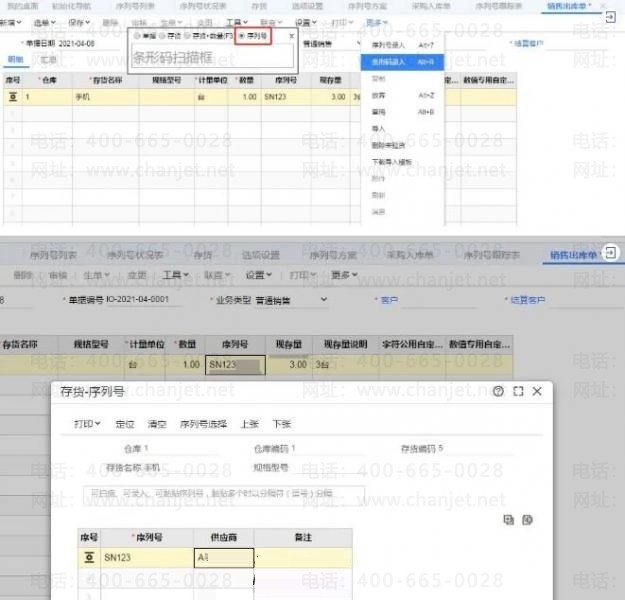The width and height of the screenshot is (625, 600).
Task: Switch to 序列号列表 tab in top bar
Action: click(135, 6)
